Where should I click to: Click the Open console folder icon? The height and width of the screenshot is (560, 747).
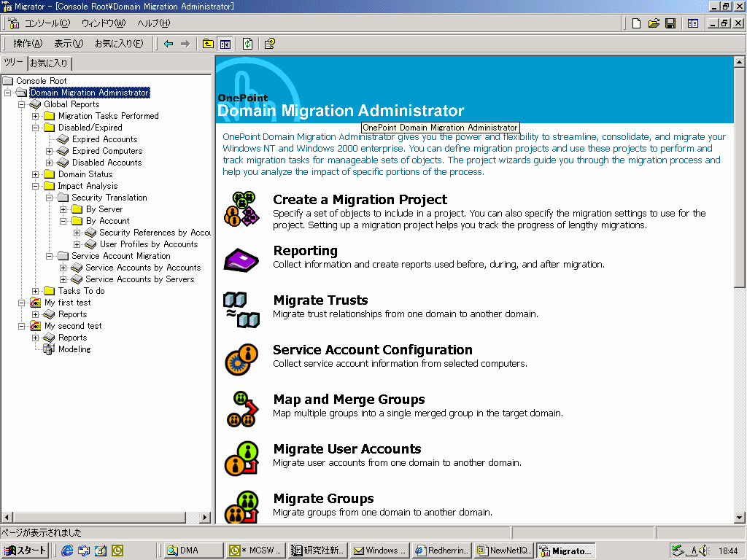tap(654, 23)
